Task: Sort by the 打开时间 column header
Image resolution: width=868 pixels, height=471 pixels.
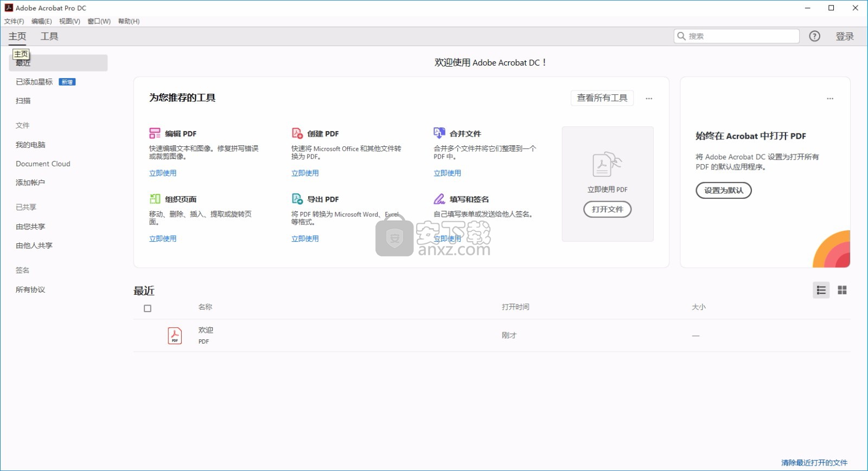Action: click(x=515, y=307)
